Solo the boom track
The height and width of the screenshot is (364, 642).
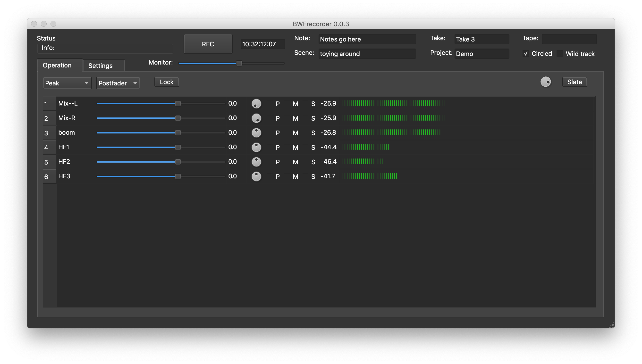(313, 133)
